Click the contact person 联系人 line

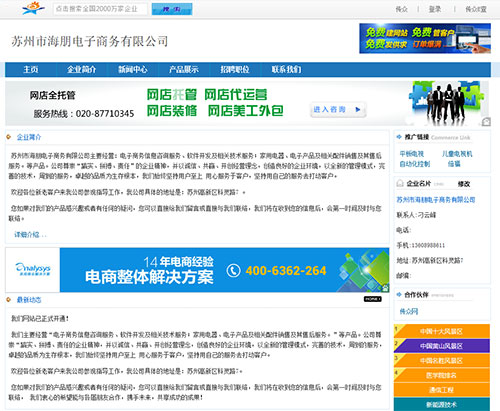pos(416,215)
